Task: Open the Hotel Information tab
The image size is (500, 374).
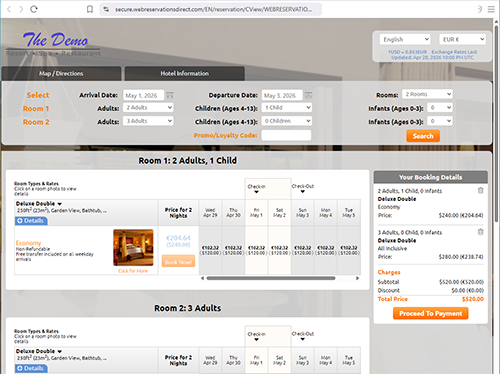Action: point(185,73)
